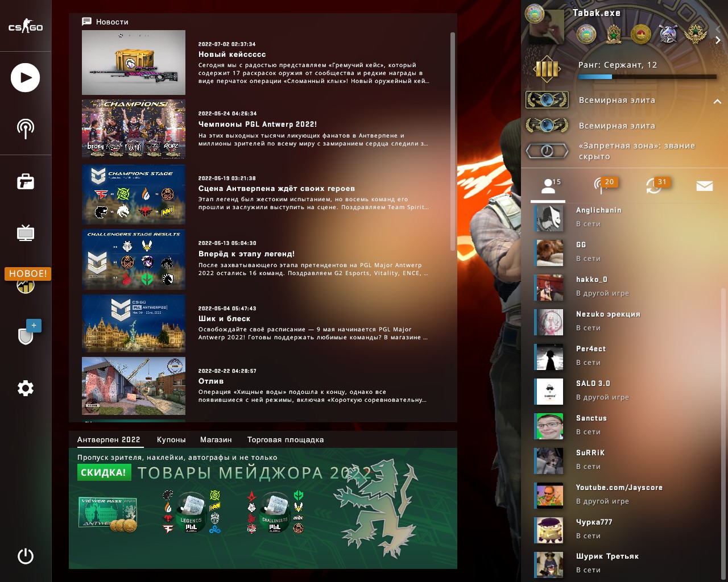
Task: Select friend hakko_0
Action: [x=626, y=287]
